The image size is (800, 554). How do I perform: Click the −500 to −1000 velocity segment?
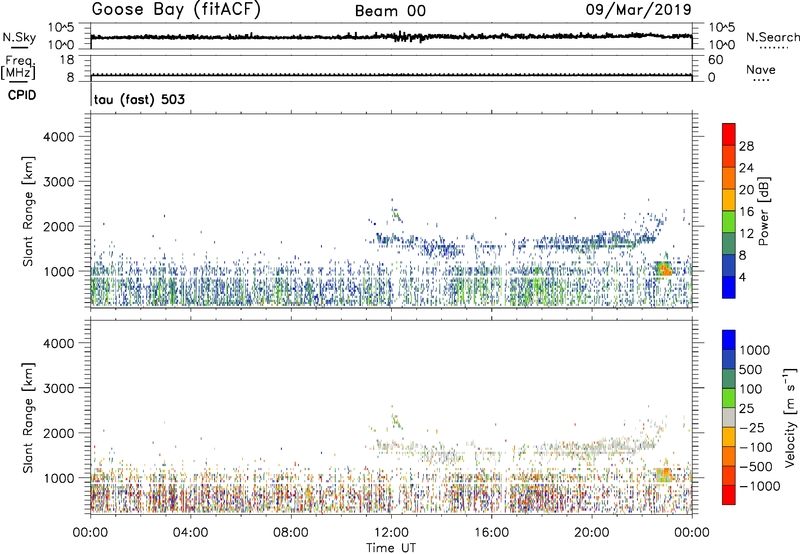(x=729, y=476)
